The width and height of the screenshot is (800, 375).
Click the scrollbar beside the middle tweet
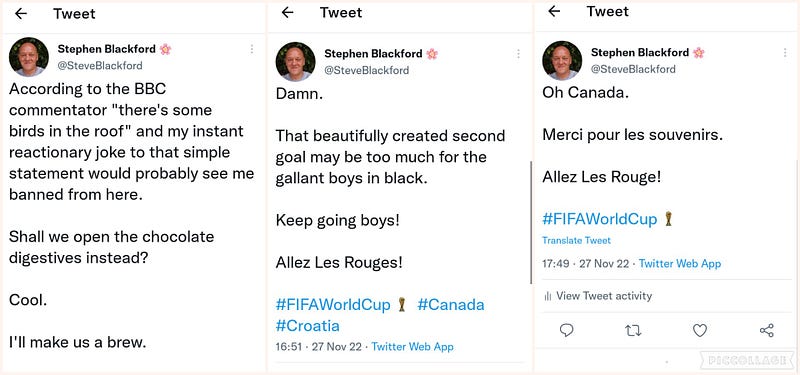pos(531,222)
